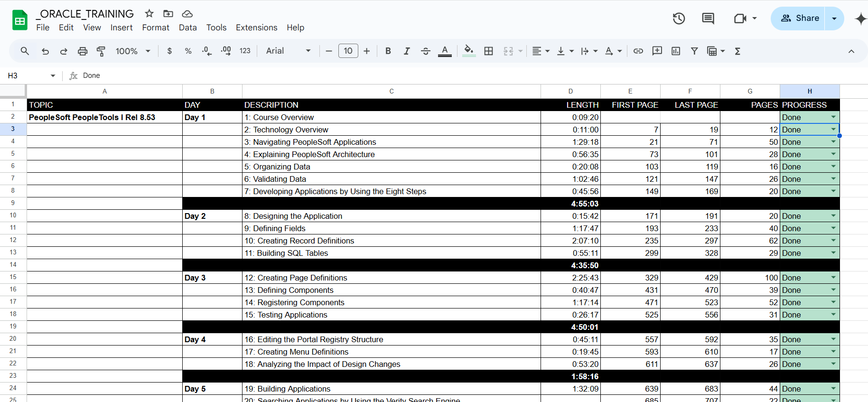Viewport: 868px width, 402px height.
Task: Open the File menu
Action: [x=43, y=28]
